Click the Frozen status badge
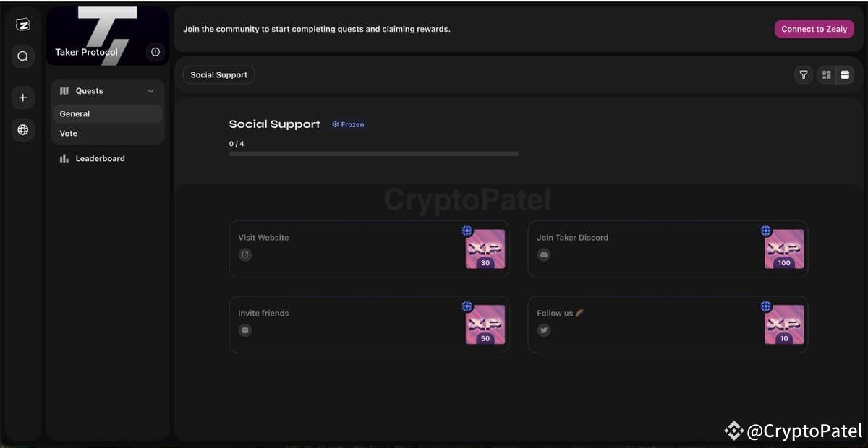Viewport: 868px width, 448px height. coord(348,124)
